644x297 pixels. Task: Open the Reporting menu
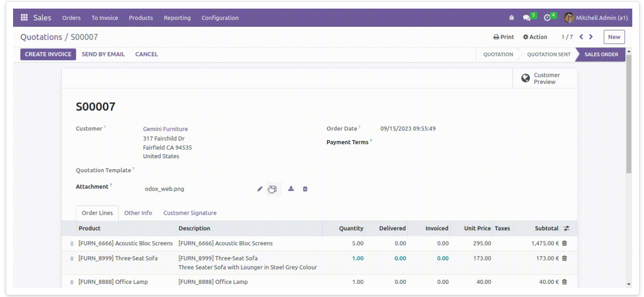pyautogui.click(x=177, y=18)
